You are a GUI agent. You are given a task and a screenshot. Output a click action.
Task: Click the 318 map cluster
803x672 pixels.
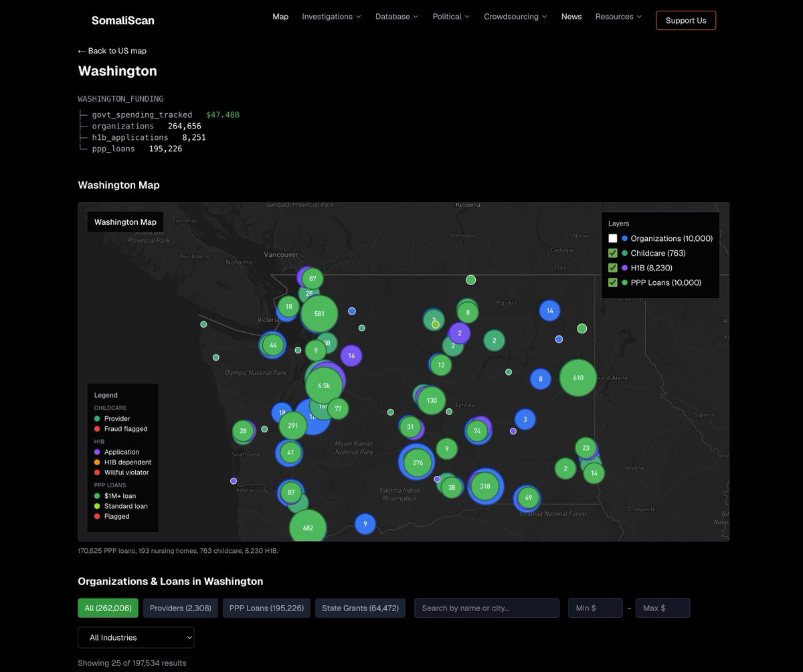485,487
